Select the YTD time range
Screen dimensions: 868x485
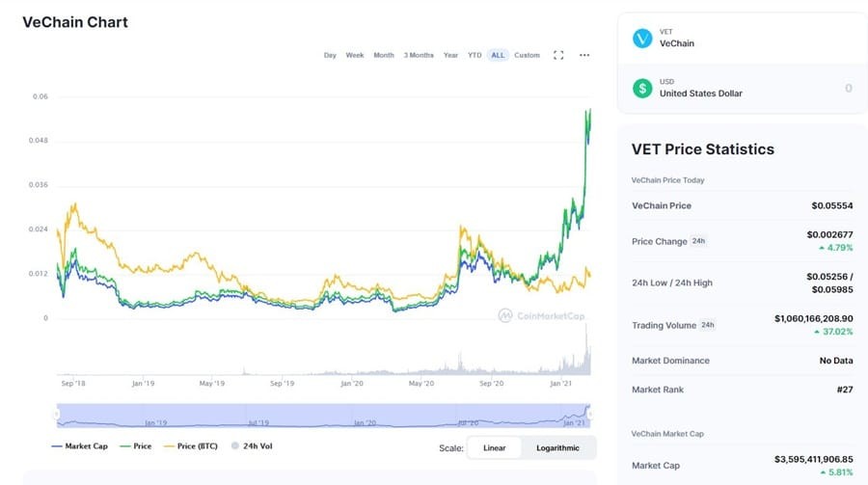[x=475, y=56]
